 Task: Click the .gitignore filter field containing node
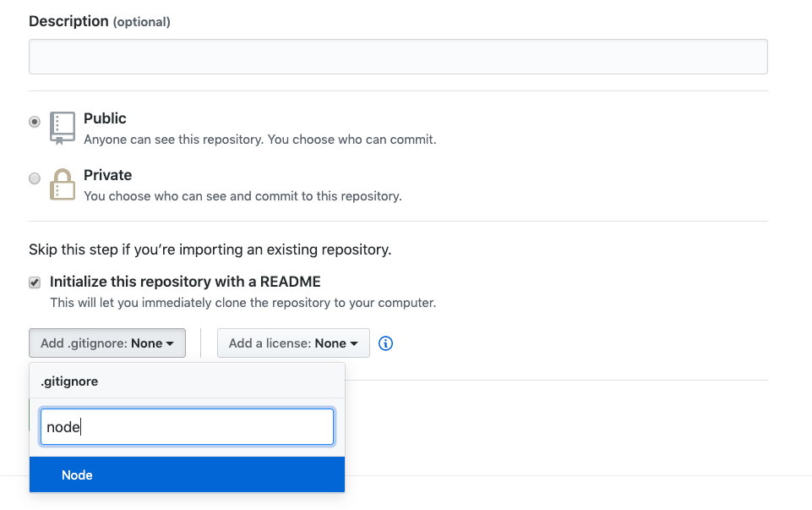click(187, 426)
